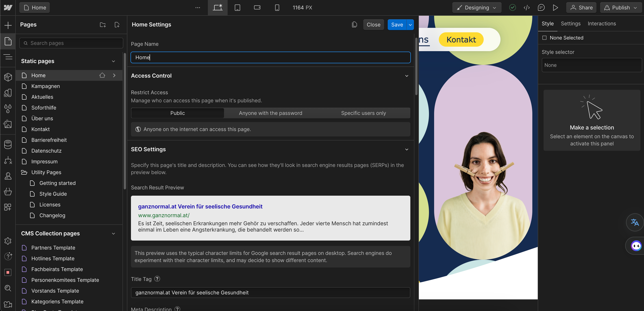Screen dimensions: 644x311
Task: Switch to base desktop breakpoint
Action: point(218,7)
